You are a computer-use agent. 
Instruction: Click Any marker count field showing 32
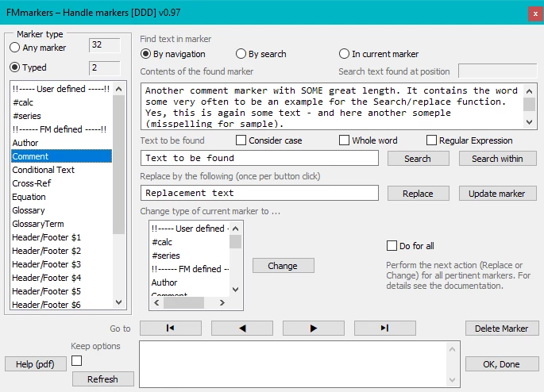[105, 45]
